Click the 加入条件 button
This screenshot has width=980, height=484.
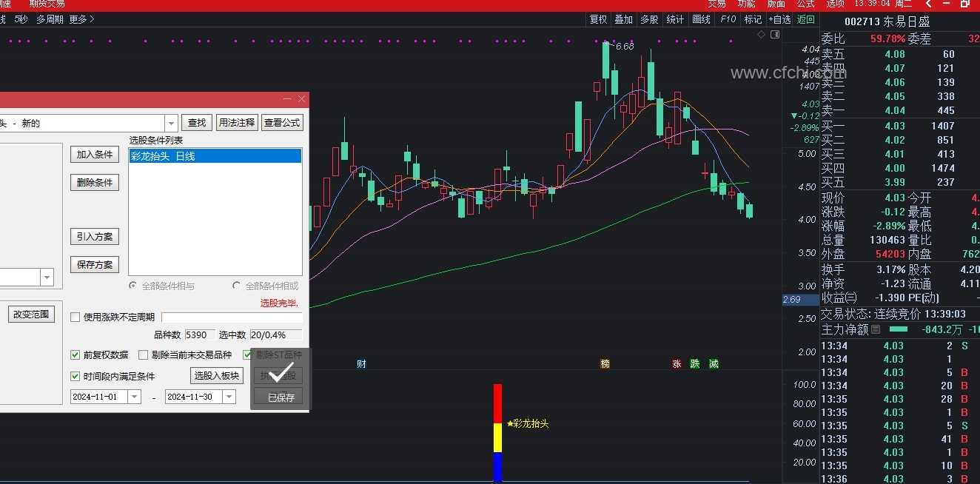(95, 154)
